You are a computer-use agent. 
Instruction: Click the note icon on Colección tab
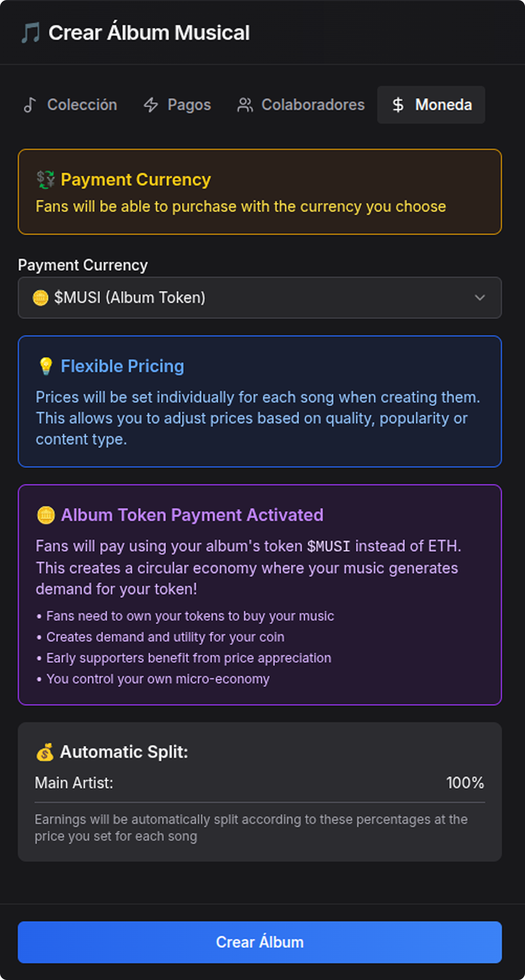click(x=30, y=105)
